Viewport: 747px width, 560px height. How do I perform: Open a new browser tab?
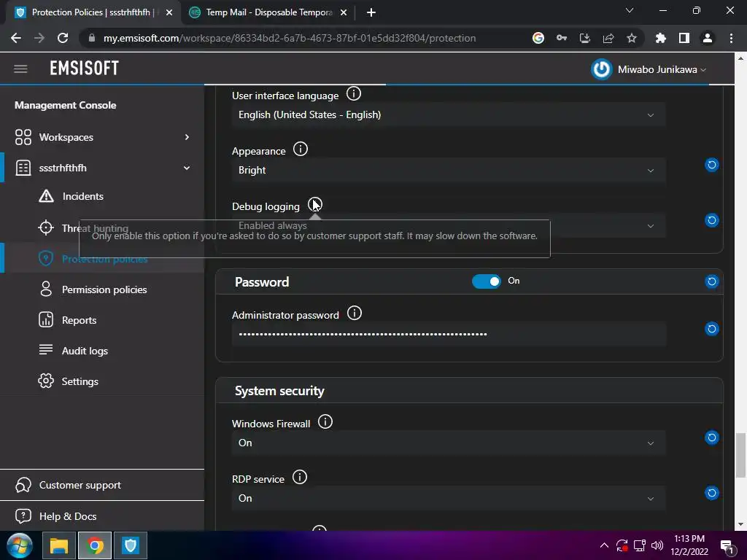pos(371,13)
